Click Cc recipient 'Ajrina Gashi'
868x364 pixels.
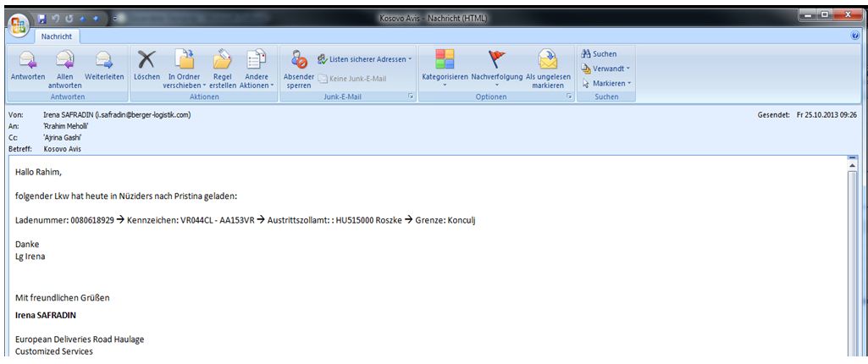click(x=63, y=138)
